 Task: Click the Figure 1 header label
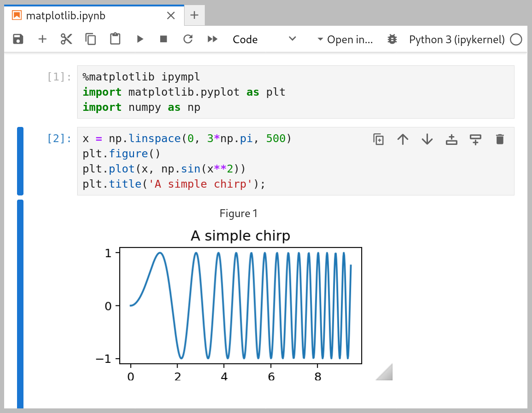[x=238, y=213]
